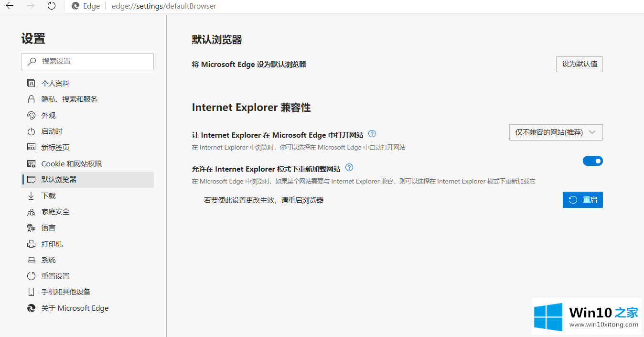Toggle off Internet Explorer 模式 reload switch
The width and height of the screenshot is (644, 337).
coord(592,161)
